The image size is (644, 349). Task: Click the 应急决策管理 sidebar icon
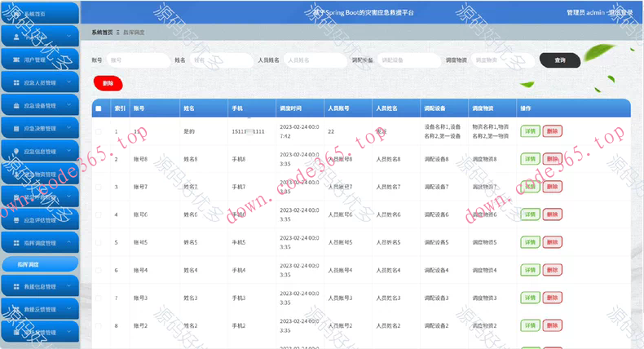pyautogui.click(x=17, y=129)
